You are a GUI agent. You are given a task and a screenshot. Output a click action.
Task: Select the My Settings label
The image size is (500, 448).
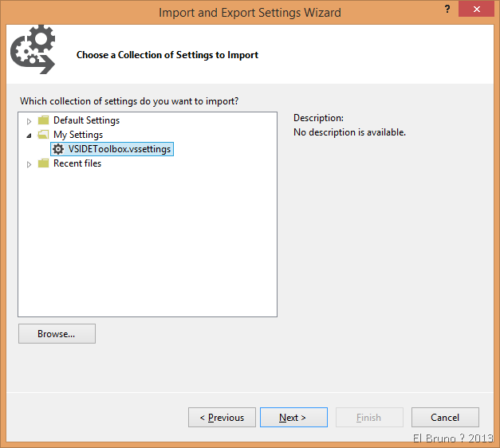click(77, 135)
